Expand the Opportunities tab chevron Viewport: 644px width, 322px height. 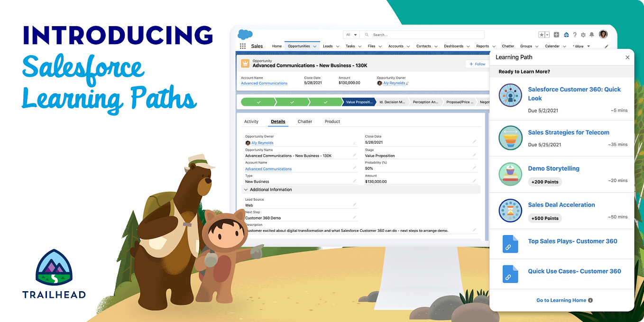pyautogui.click(x=315, y=46)
